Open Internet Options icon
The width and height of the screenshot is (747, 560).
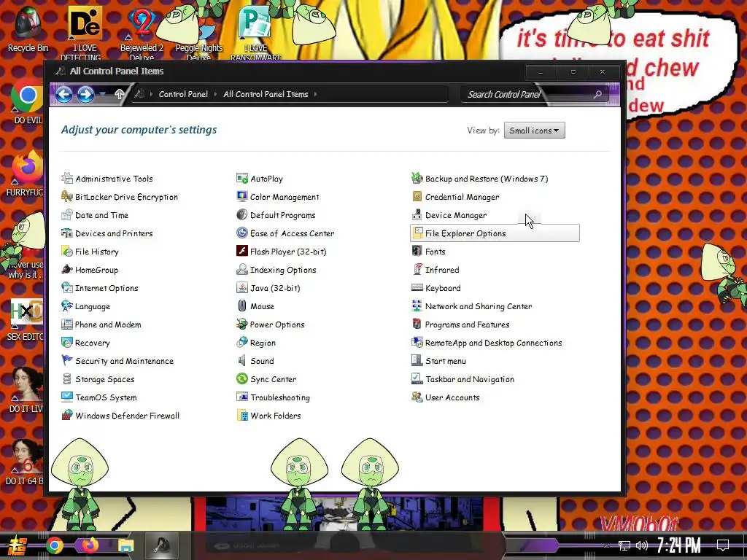coord(67,288)
